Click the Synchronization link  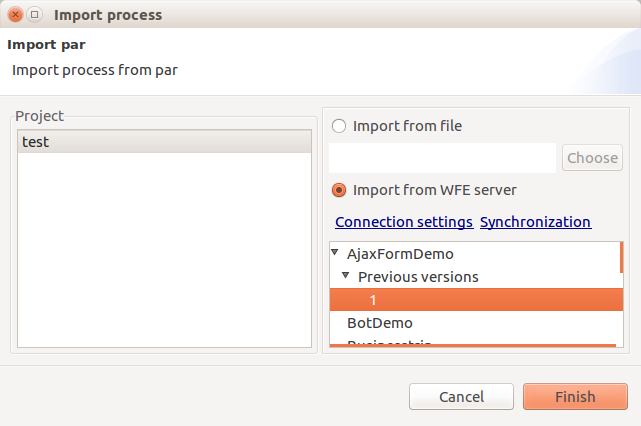[535, 222]
